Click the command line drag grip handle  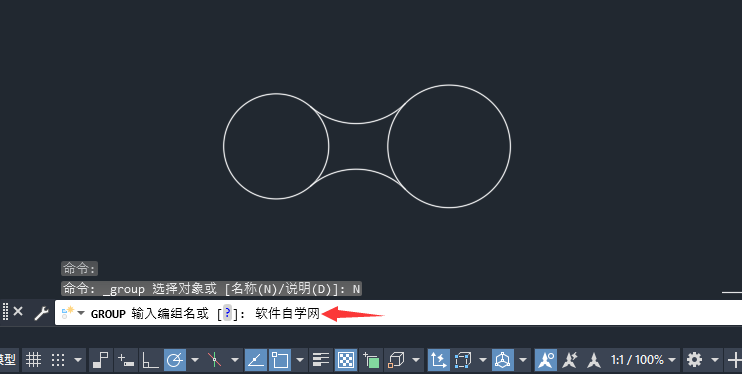coord(6,312)
